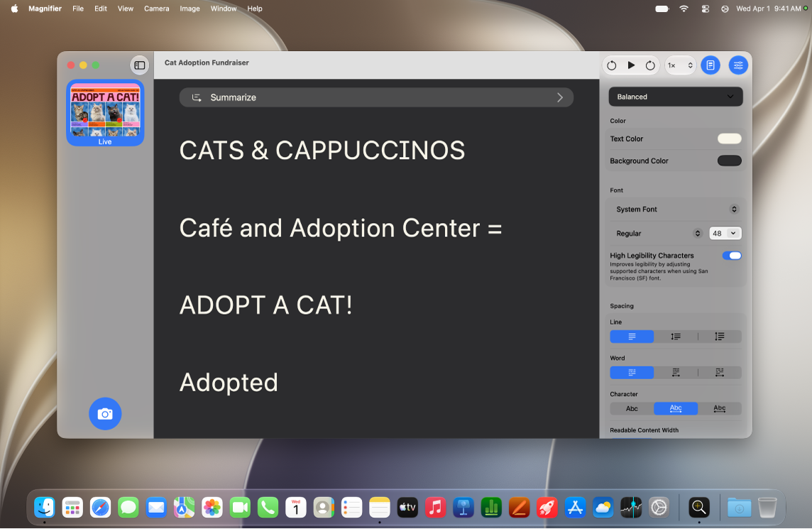Image resolution: width=812 pixels, height=529 pixels.
Task: Select the tightest line spacing option
Action: click(632, 337)
